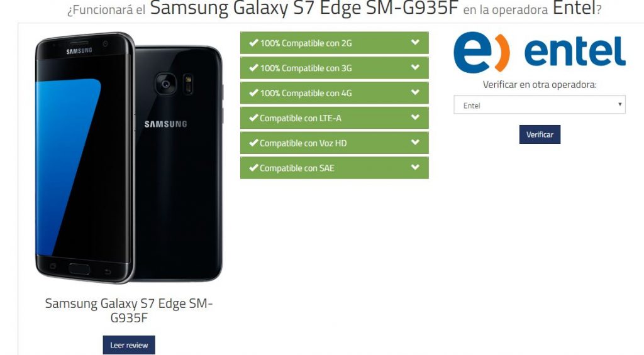Click the checkmark icon beside 4G compatibility
The image size is (644, 355).
(x=253, y=93)
